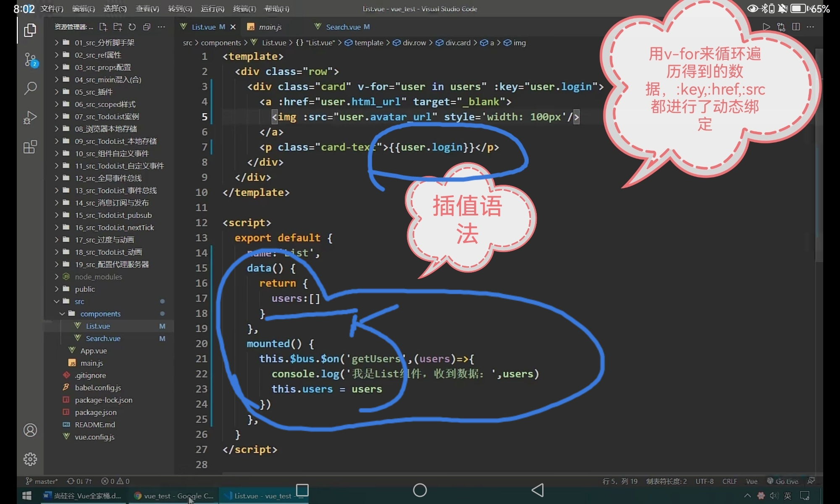Viewport: 840px width, 504px height.
Task: Open the 终端(T) menu
Action: click(244, 9)
